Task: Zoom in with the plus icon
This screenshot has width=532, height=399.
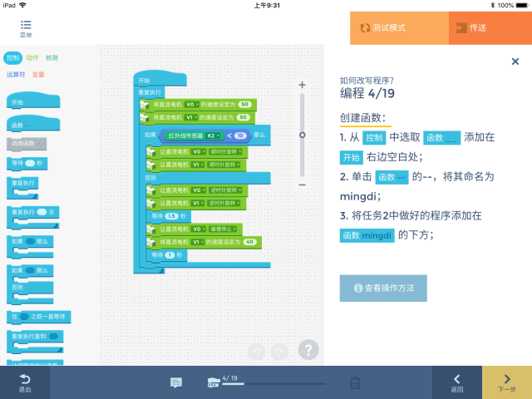Action: pos(302,85)
